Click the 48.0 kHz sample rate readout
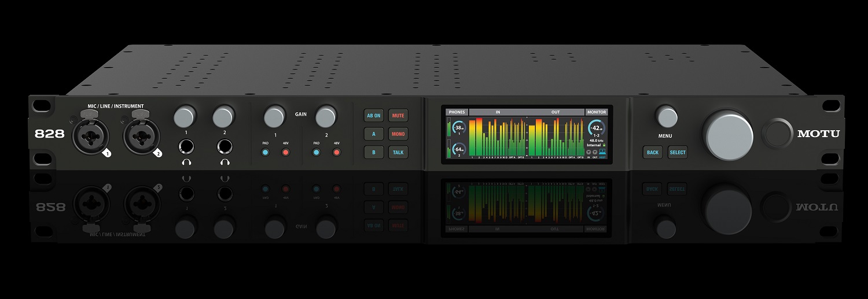 [x=597, y=141]
